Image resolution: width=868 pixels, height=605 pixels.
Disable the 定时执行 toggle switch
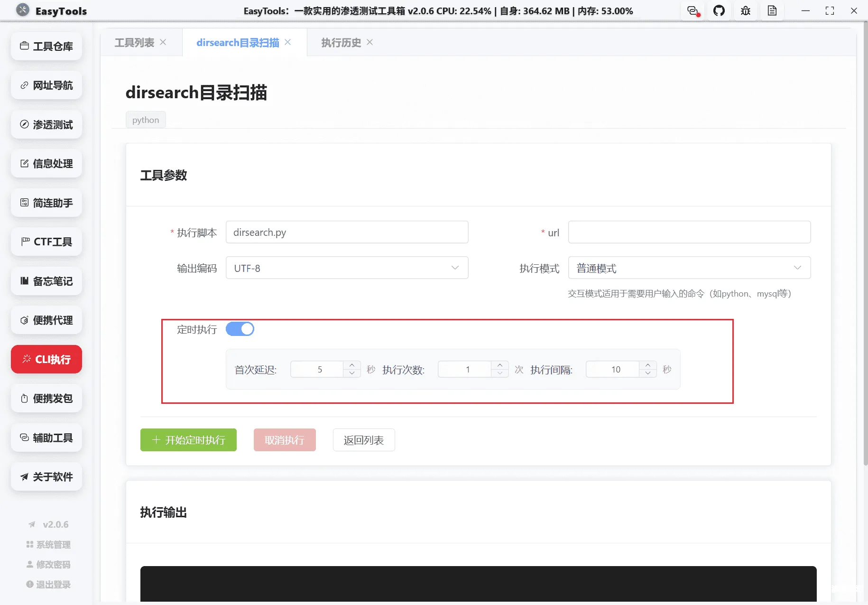240,328
